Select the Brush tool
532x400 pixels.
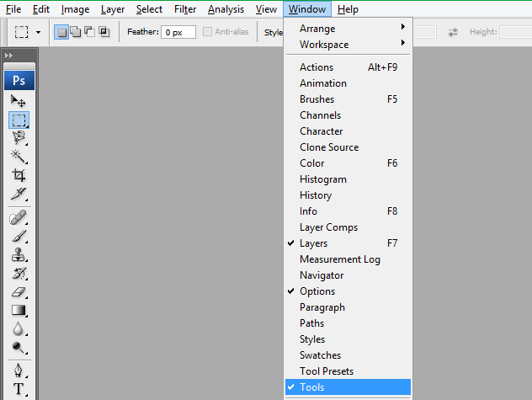click(19, 236)
